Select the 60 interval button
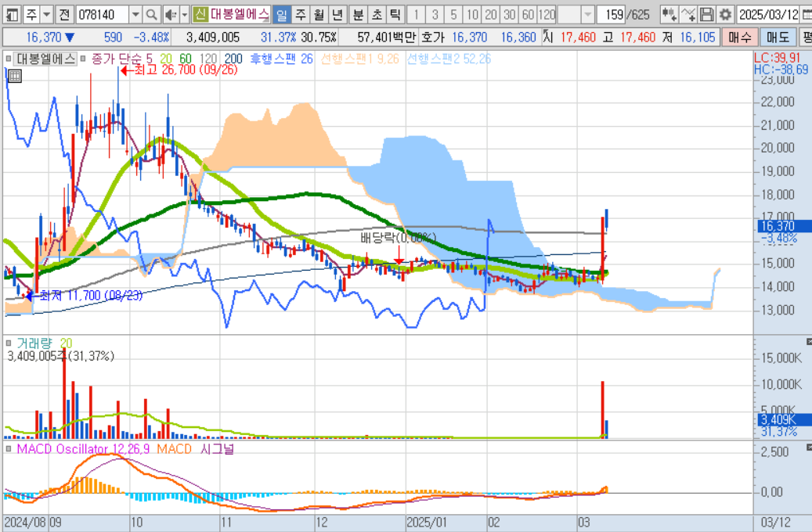812x532 pixels. [529, 15]
